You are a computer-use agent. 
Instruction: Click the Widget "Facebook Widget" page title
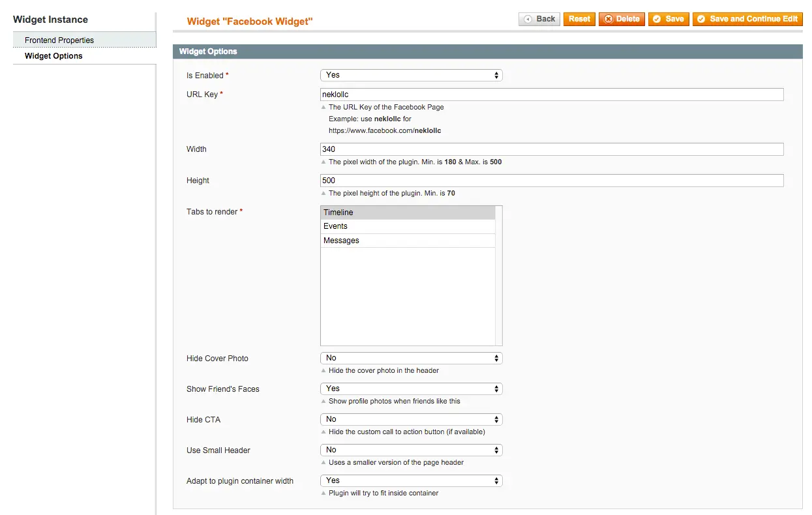[250, 22]
